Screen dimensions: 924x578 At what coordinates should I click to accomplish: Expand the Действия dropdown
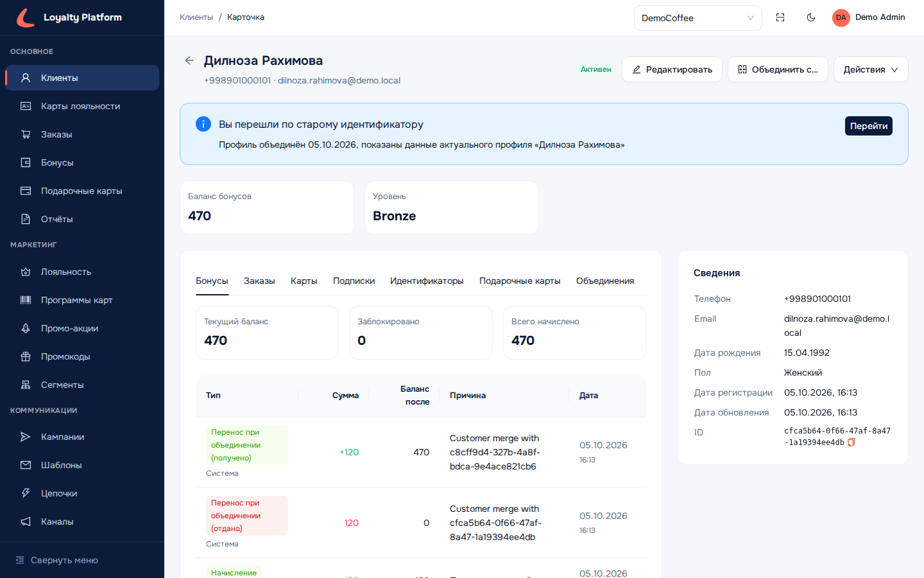click(871, 69)
